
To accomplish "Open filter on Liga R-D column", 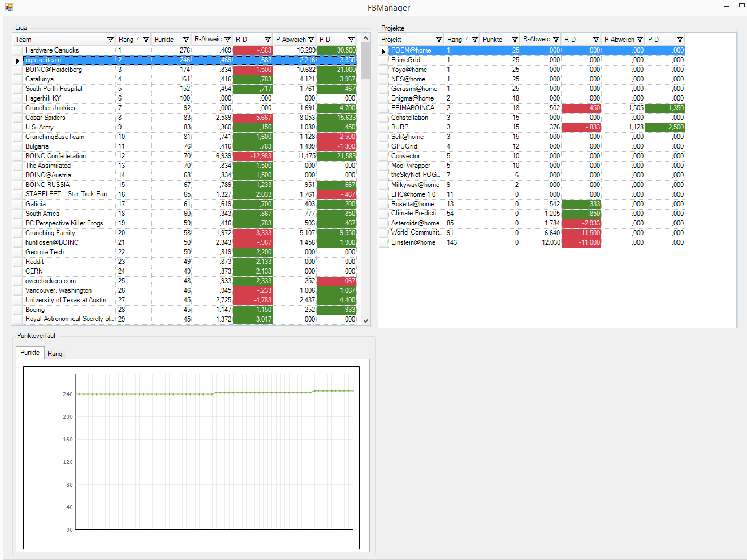I will click(x=267, y=40).
